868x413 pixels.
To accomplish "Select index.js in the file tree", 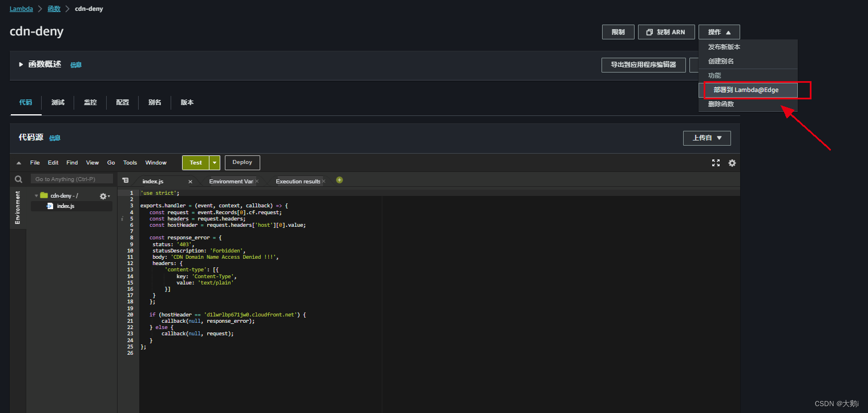I will [x=65, y=206].
